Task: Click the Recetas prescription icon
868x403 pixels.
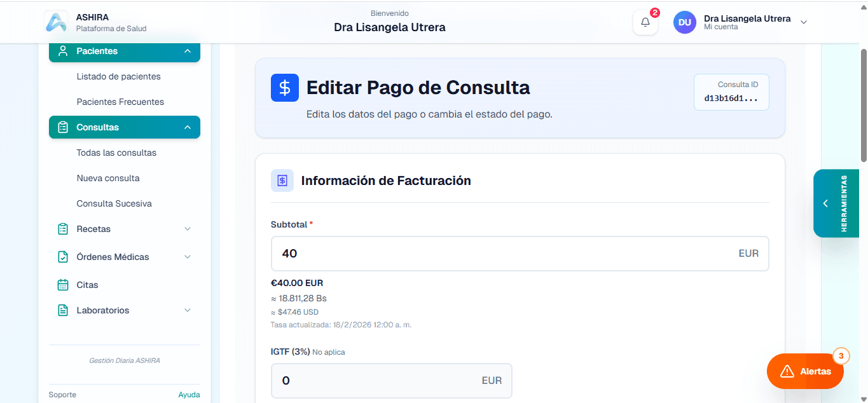Action: [x=64, y=229]
